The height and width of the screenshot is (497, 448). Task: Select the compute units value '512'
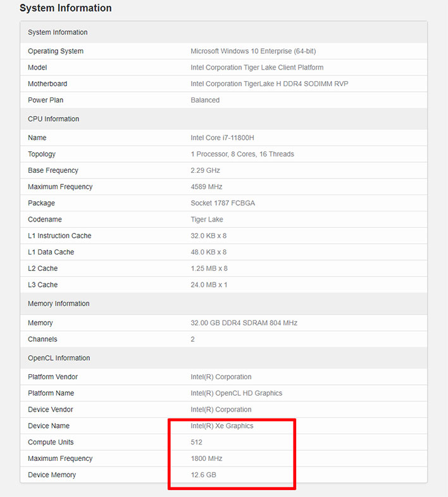click(x=196, y=442)
